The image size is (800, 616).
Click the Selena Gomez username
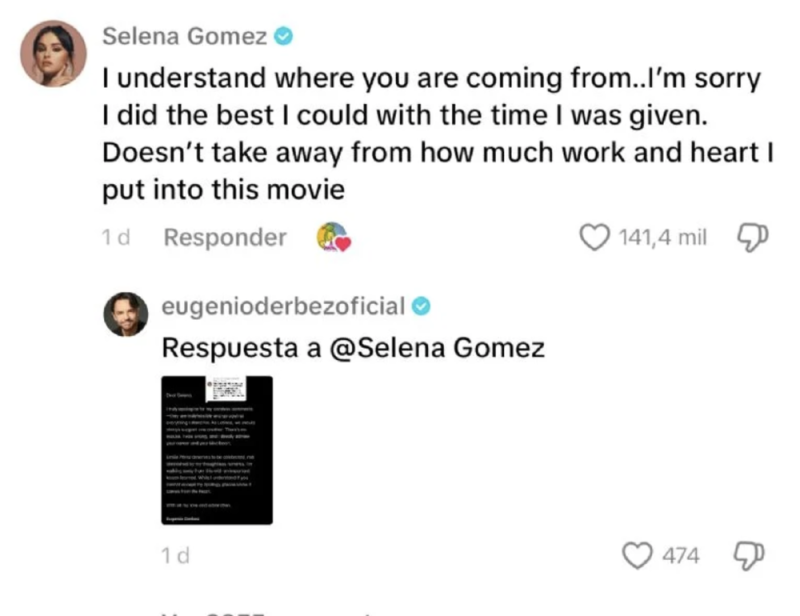(x=185, y=37)
